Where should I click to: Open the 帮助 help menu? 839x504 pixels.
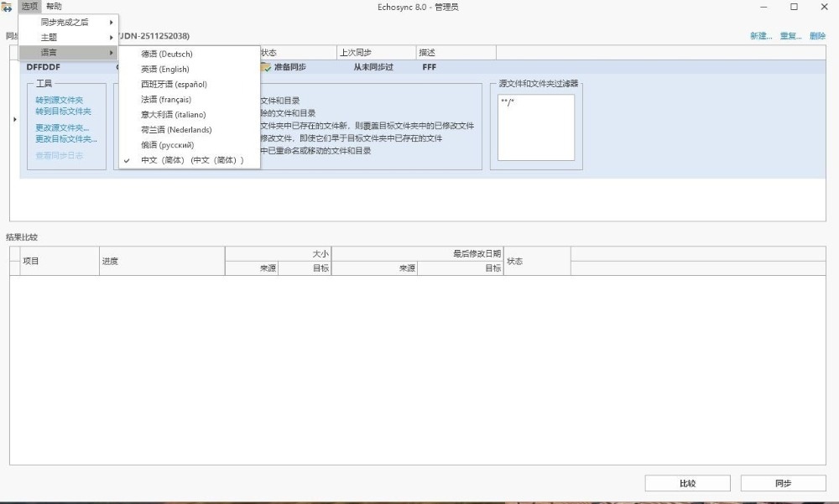point(54,7)
